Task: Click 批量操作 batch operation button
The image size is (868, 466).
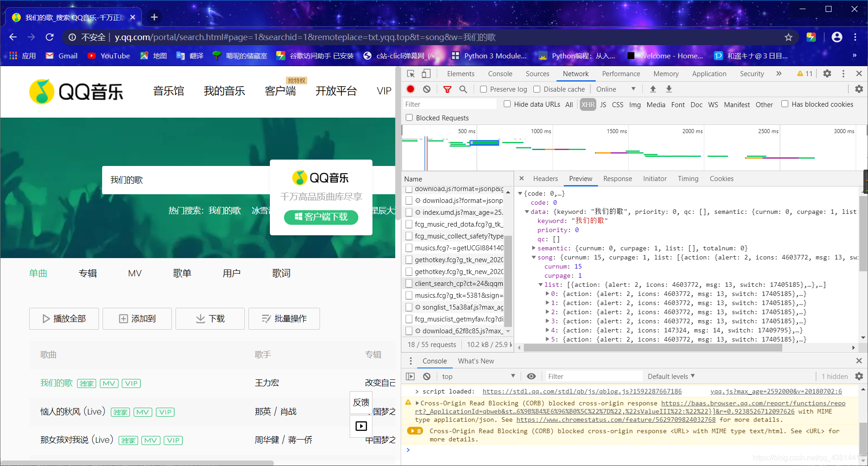Action: tap(284, 319)
